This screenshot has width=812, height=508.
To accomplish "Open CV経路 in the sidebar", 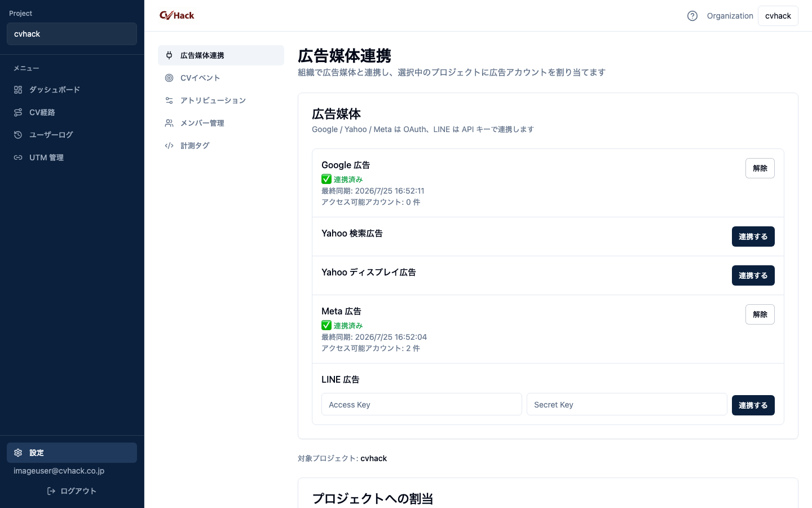I will 72,112.
